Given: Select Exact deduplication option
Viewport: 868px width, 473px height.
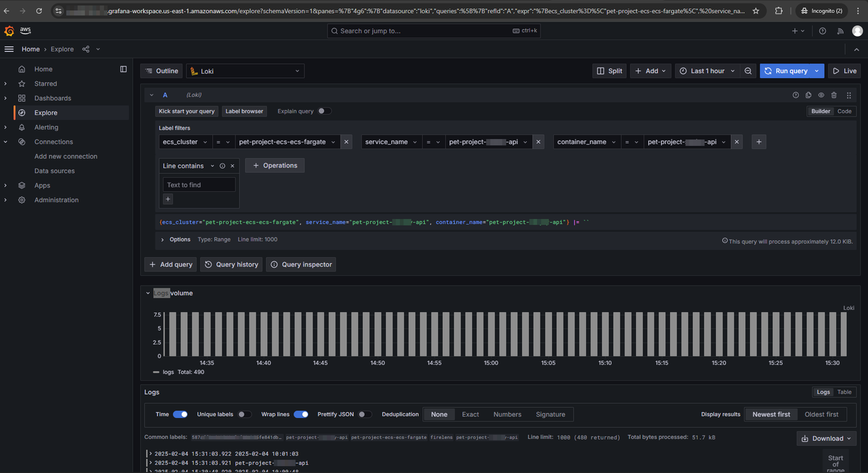Looking at the screenshot, I should [x=471, y=414].
